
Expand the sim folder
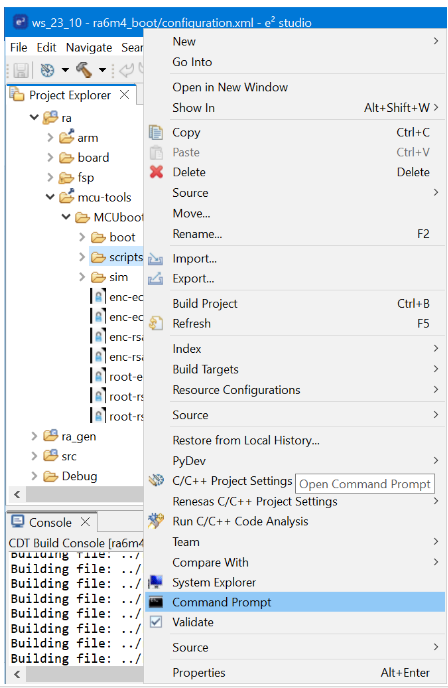tap(82, 277)
